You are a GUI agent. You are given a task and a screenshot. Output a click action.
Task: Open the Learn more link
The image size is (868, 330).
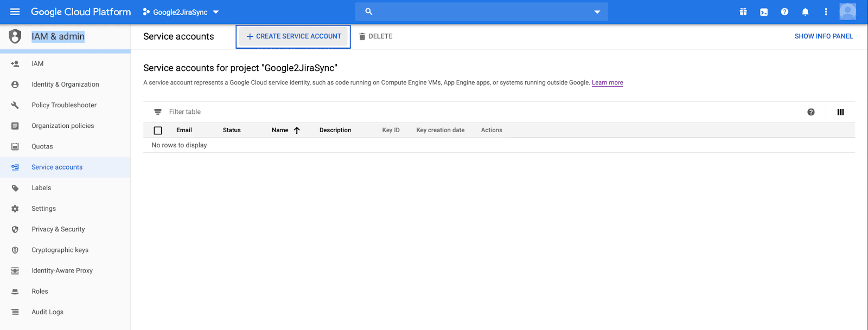click(x=607, y=82)
